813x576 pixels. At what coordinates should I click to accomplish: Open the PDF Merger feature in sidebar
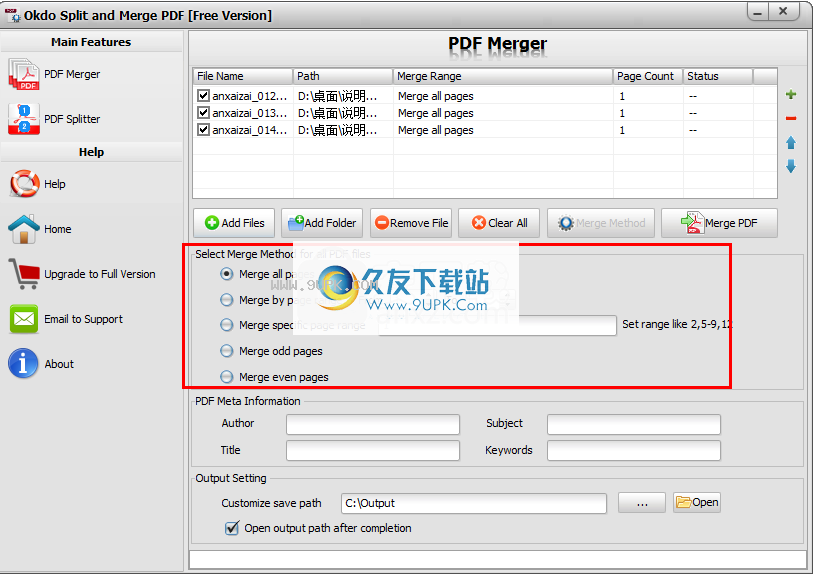tap(54, 74)
